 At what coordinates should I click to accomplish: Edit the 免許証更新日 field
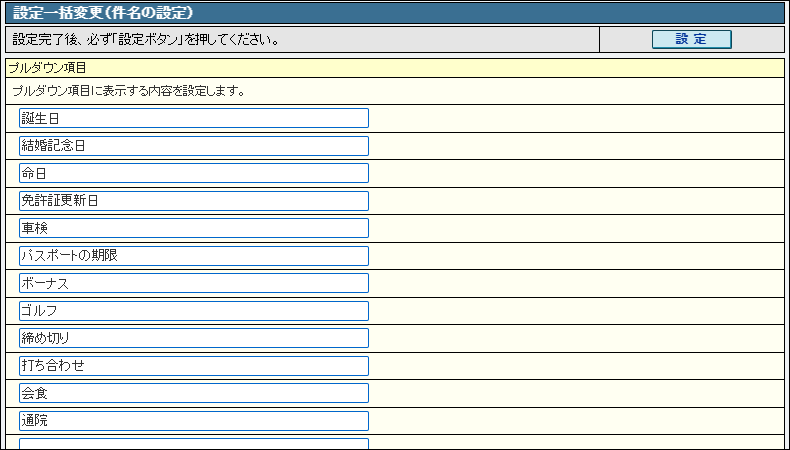coord(194,201)
